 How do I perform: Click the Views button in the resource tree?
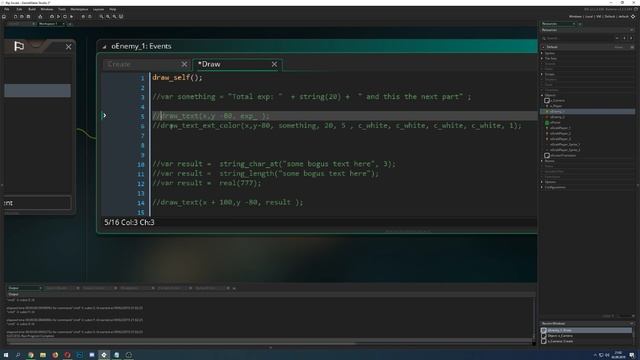(619, 47)
